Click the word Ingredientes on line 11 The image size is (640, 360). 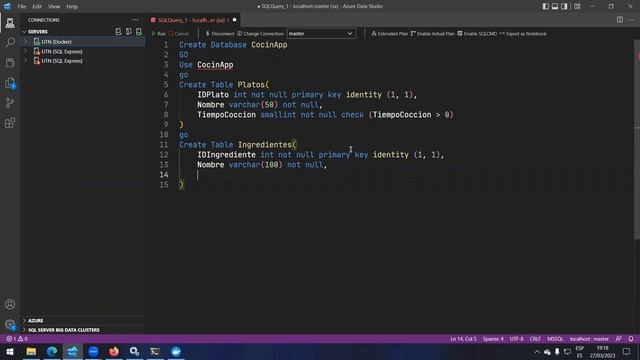(x=265, y=145)
